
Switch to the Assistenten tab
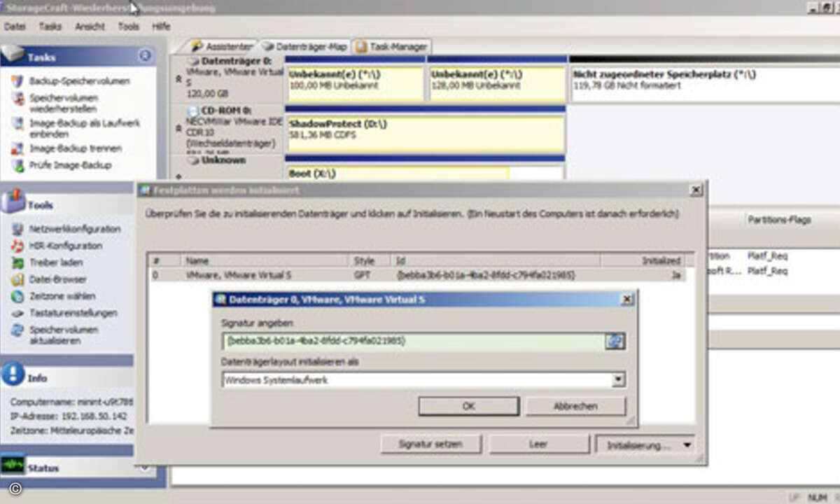click(x=222, y=46)
